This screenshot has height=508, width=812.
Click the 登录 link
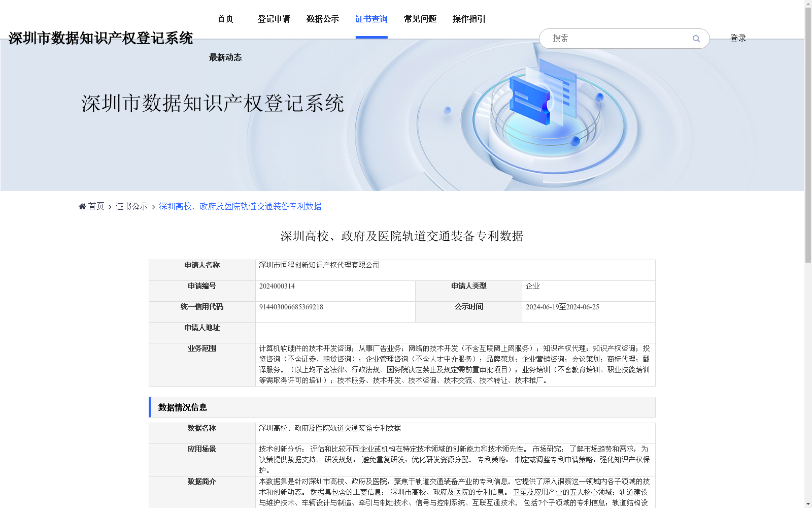(x=738, y=38)
